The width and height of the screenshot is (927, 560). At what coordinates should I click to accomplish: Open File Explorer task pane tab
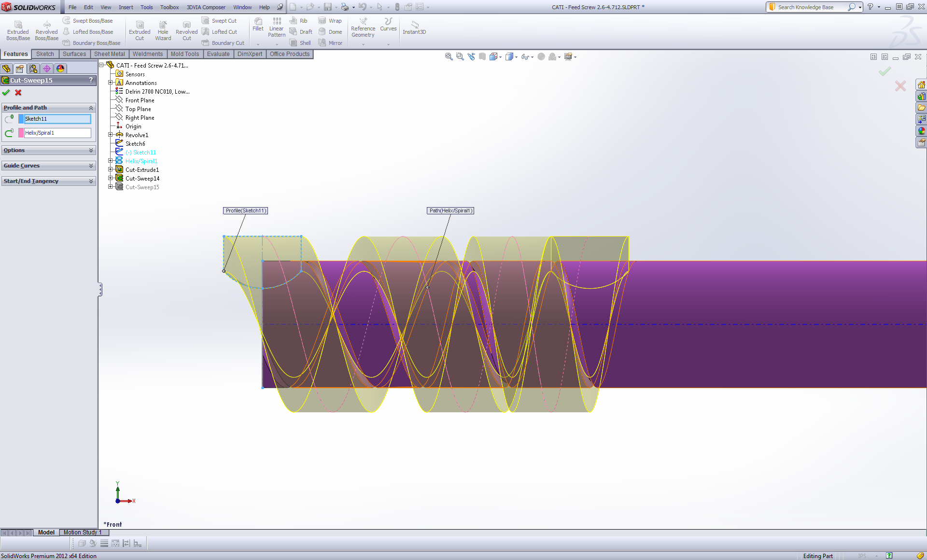pos(921,108)
